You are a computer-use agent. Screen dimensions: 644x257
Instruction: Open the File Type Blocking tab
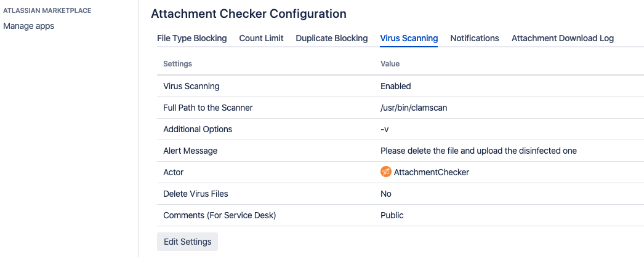tap(192, 38)
